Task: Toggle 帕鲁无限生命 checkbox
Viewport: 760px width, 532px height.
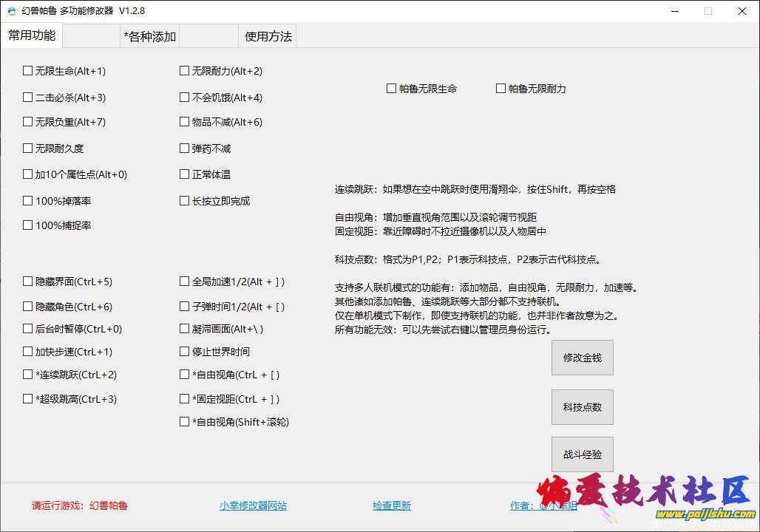Action: point(392,89)
